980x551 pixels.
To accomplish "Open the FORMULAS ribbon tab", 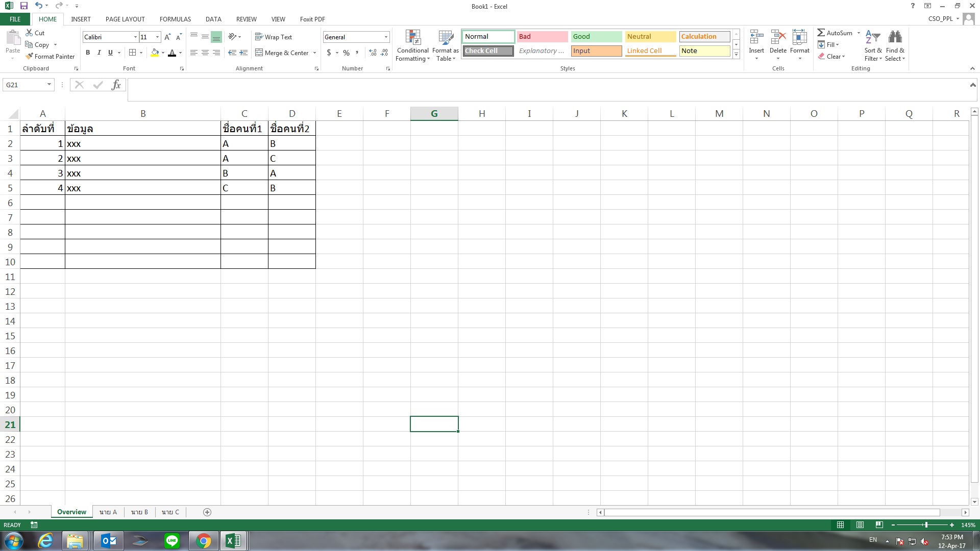I will tap(175, 19).
